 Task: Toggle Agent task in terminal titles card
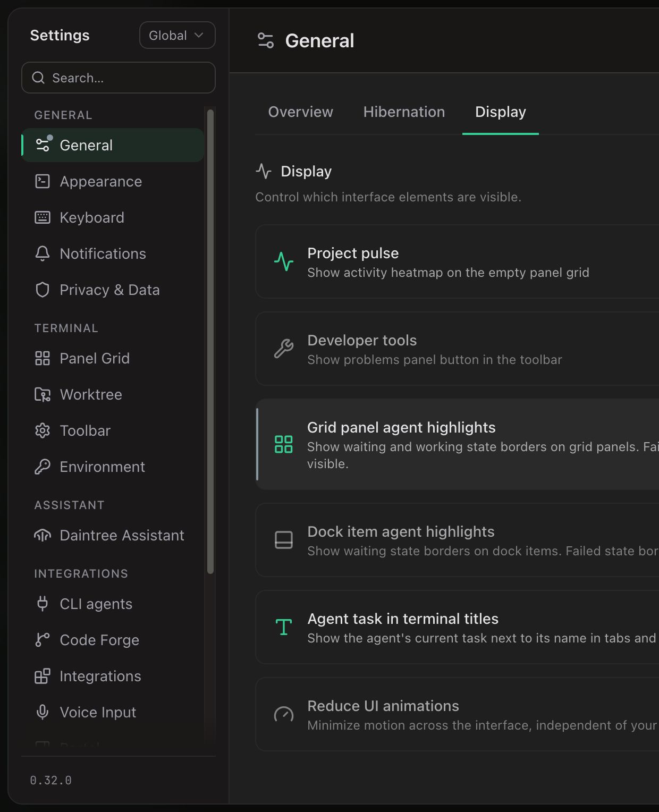(457, 627)
